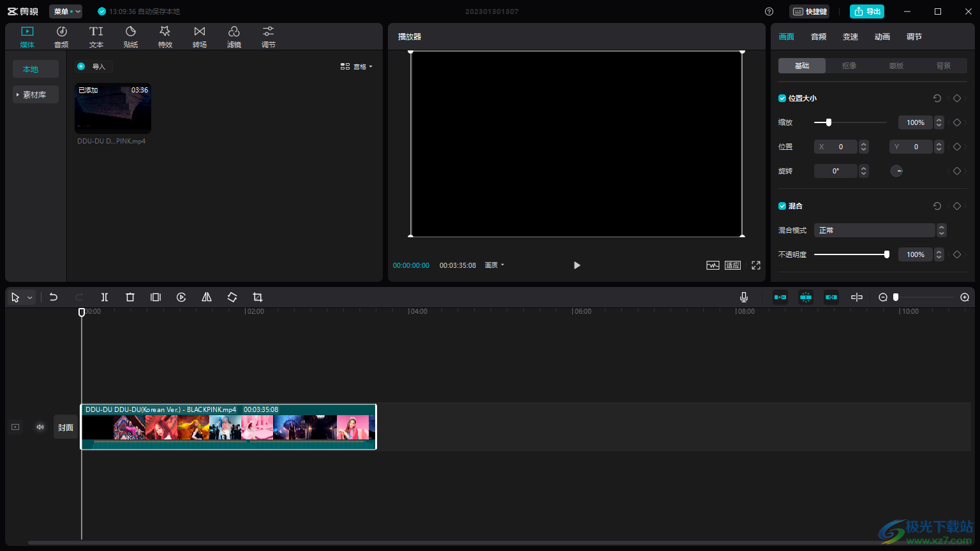Screen dimensions: 980x551
Task: Open the 画质 quality dropdown
Action: [x=494, y=265]
